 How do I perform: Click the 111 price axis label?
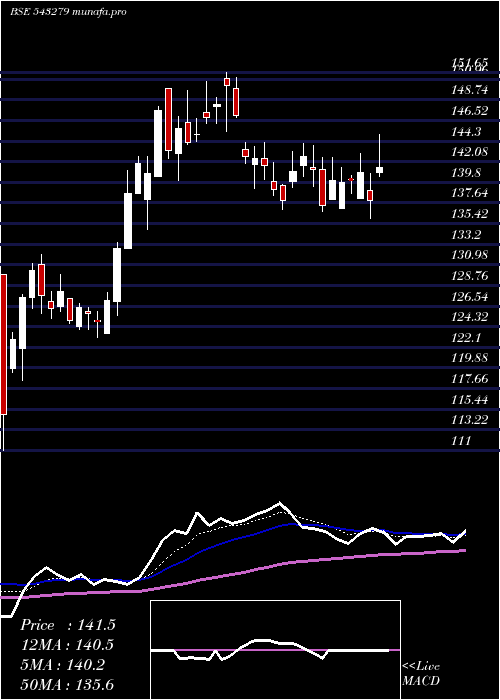coord(461,441)
